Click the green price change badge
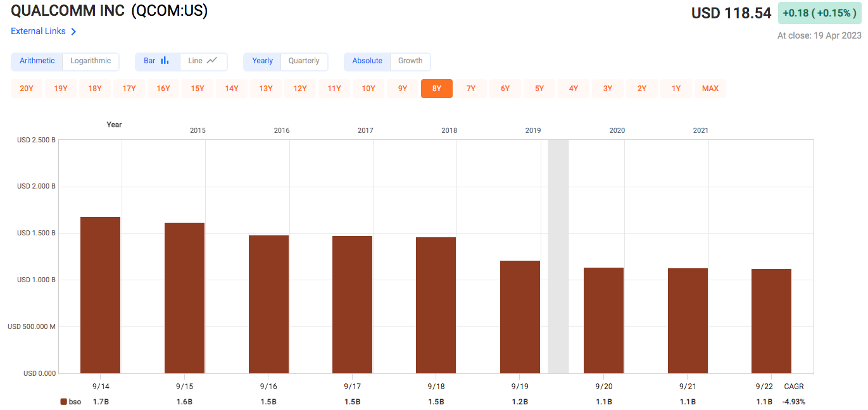The height and width of the screenshot is (410, 868). pos(819,13)
